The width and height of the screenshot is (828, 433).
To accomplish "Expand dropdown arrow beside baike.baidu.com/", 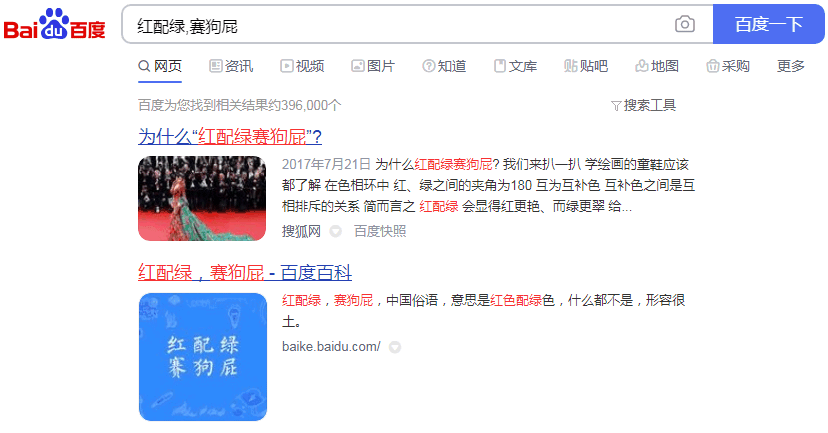I will click(x=394, y=347).
